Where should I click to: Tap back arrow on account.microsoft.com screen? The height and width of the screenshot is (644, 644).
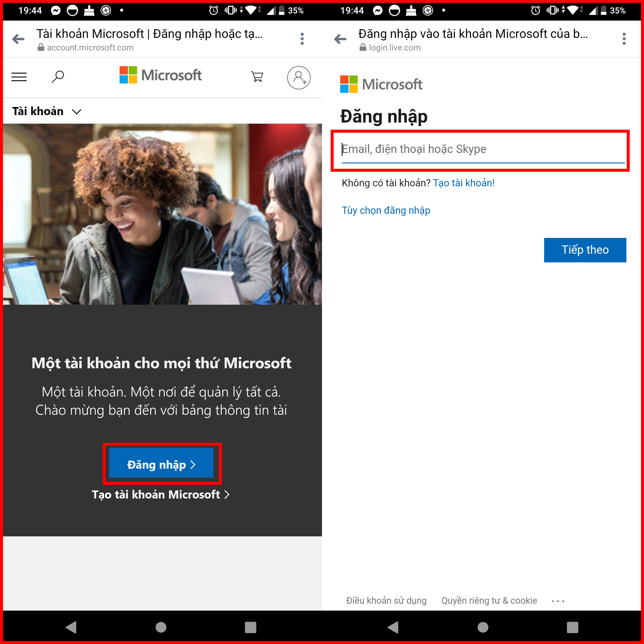pos(18,39)
